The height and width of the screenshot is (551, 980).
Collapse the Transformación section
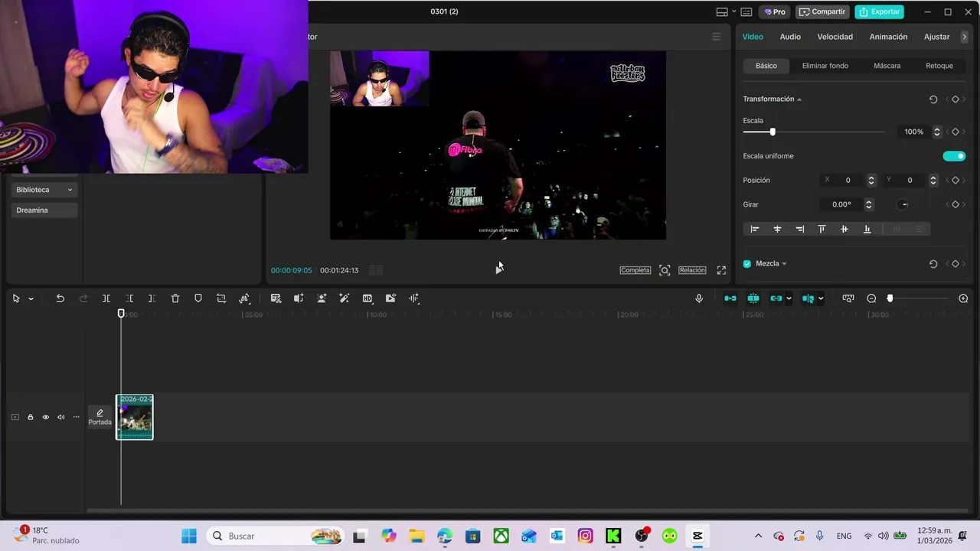[799, 99]
